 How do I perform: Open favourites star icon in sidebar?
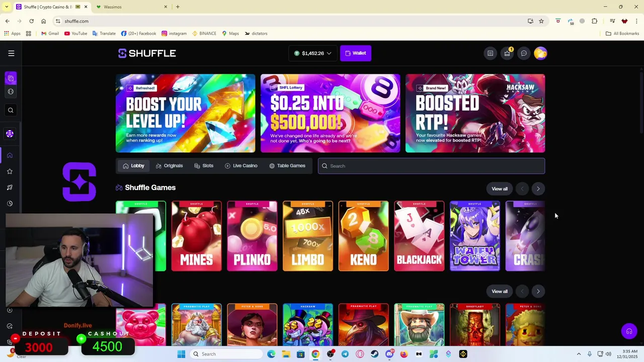(10, 171)
